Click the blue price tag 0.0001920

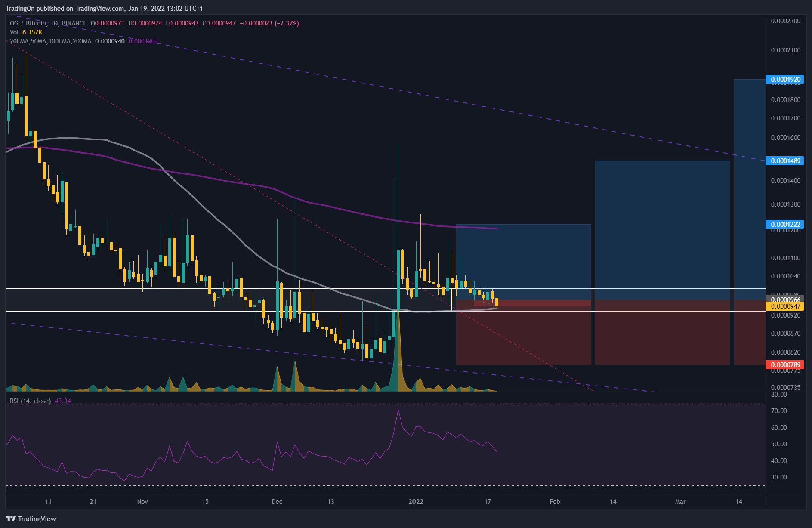(x=786, y=80)
